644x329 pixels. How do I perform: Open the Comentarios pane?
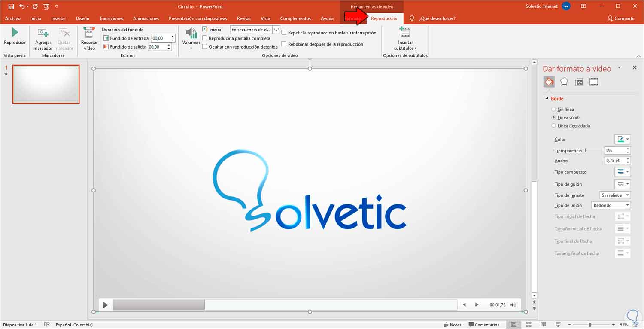484,325
